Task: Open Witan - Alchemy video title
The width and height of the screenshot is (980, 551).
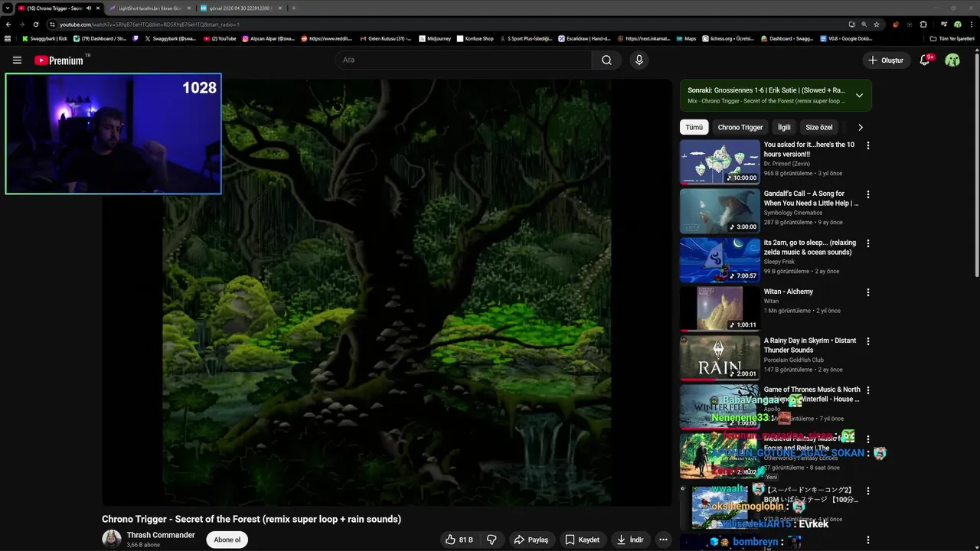Action: click(789, 292)
